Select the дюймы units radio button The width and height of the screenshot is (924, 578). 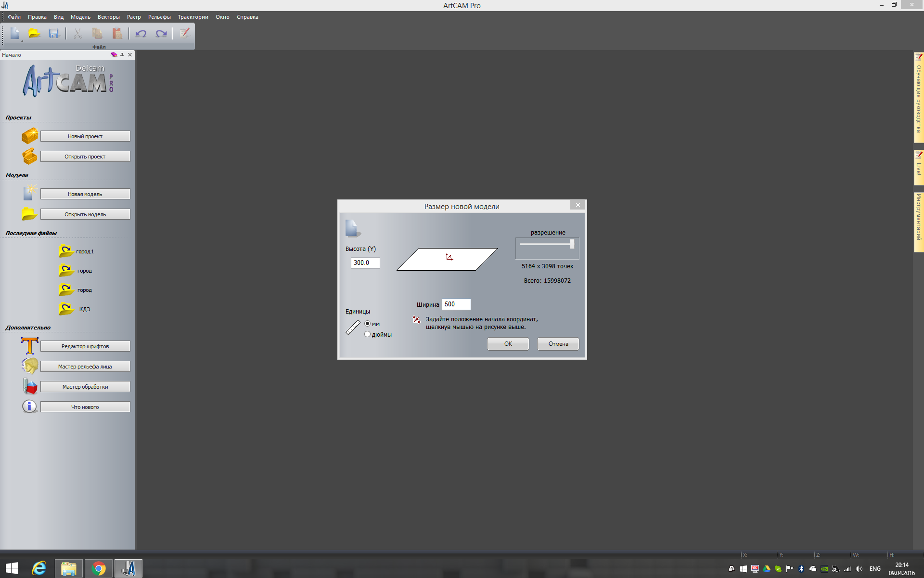pos(368,334)
